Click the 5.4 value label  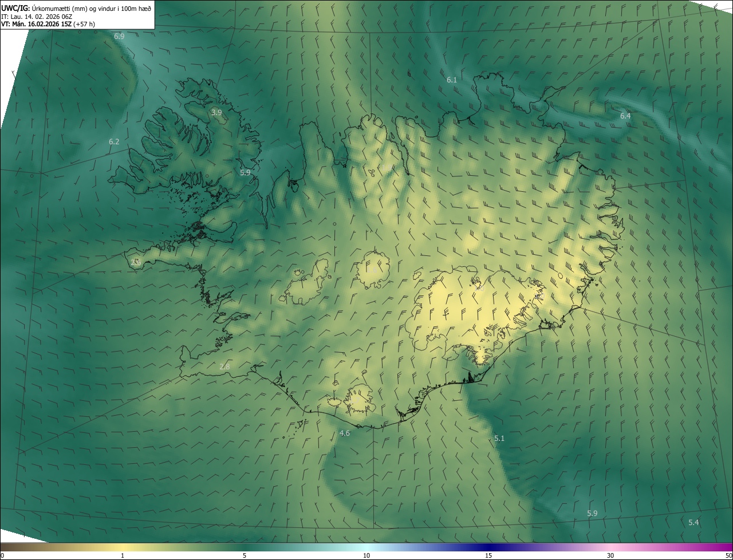pos(693,523)
